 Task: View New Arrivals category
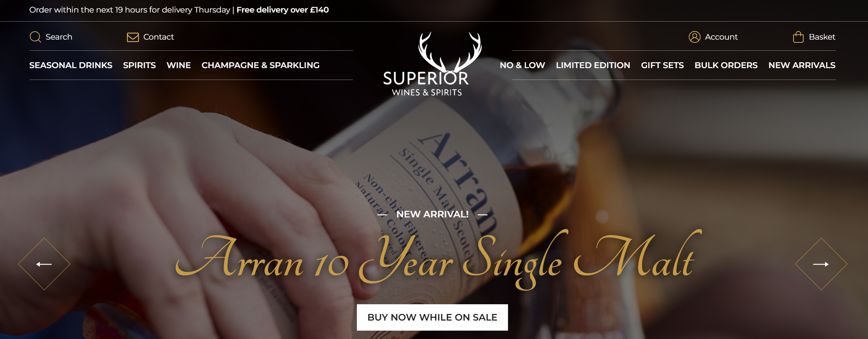click(x=802, y=65)
